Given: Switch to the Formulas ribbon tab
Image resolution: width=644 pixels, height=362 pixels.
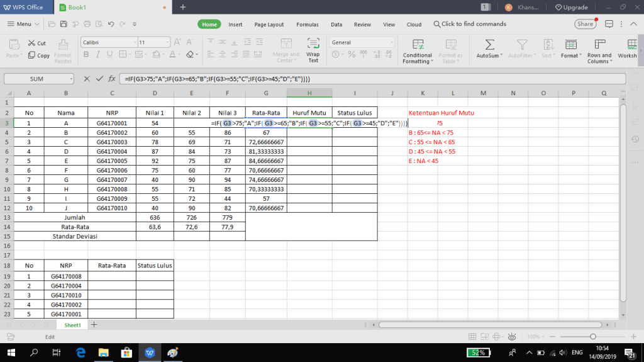Looking at the screenshot, I should tap(308, 25).
